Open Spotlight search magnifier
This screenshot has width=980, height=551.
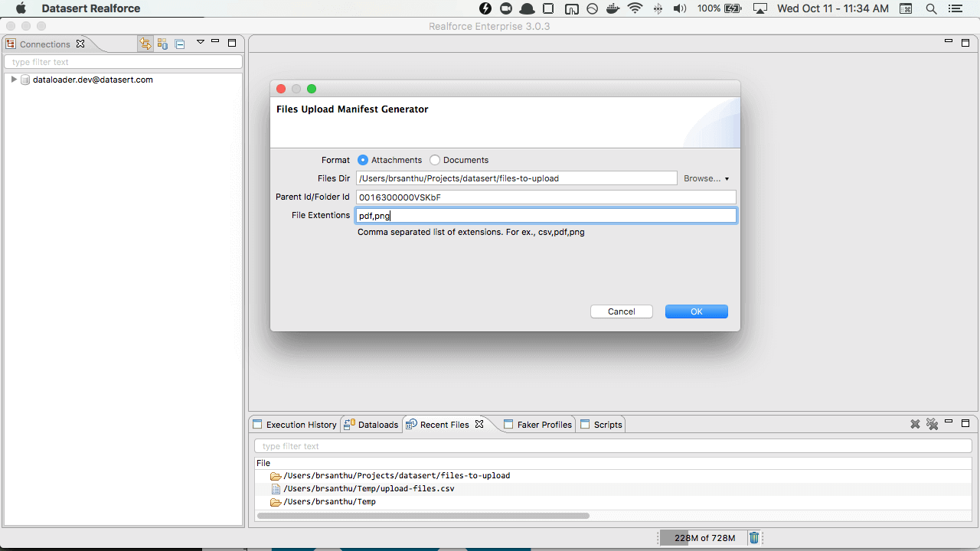click(931, 8)
